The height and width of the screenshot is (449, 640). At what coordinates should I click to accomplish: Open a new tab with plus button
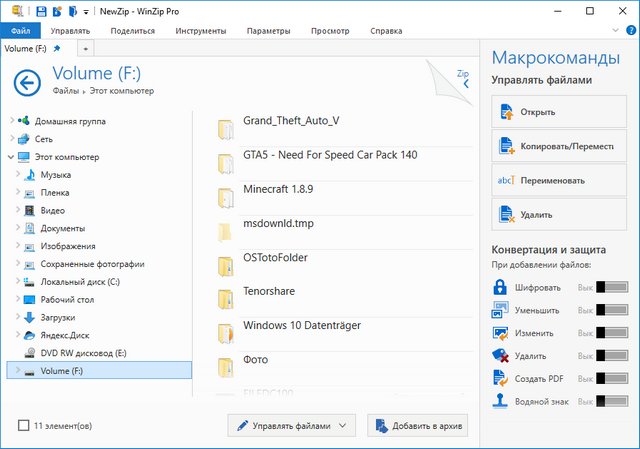85,48
